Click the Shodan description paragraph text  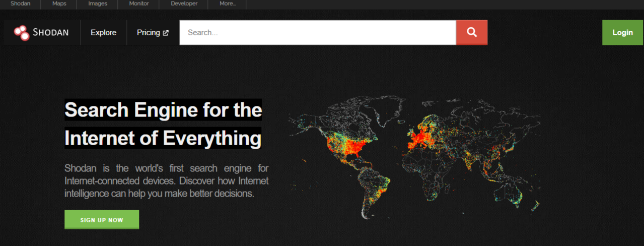(x=167, y=180)
